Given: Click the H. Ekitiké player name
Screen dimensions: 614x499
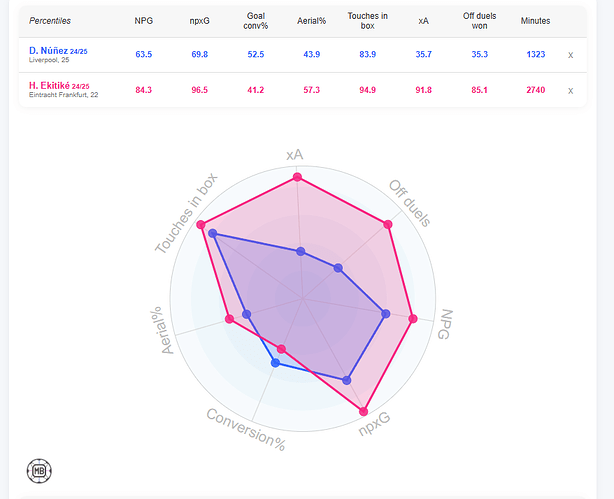Looking at the screenshot, I should 50,86.
